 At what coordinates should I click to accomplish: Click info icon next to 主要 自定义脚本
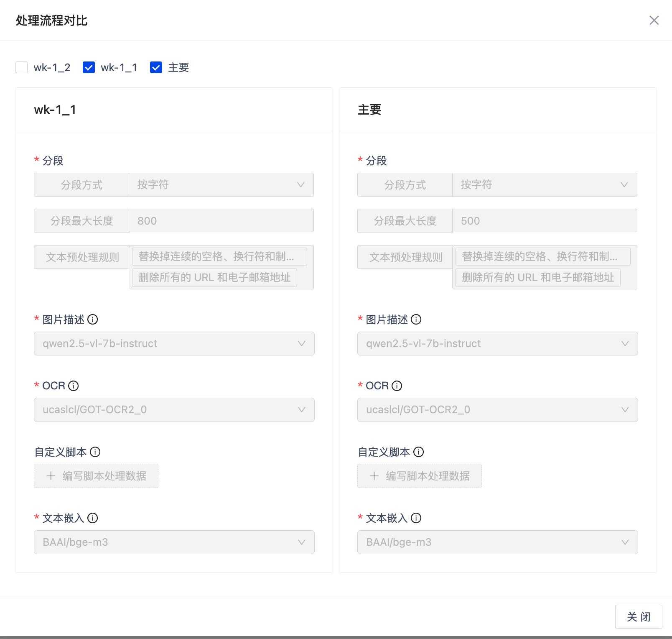[x=419, y=452]
